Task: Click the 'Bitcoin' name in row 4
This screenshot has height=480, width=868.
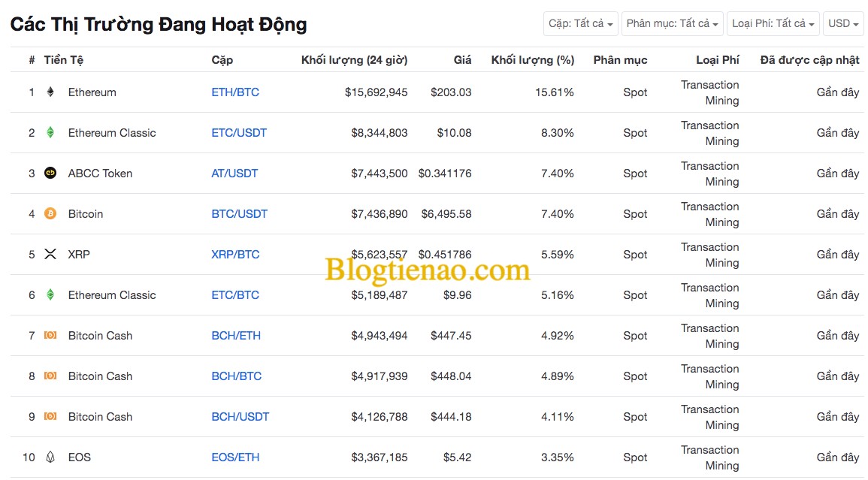Action: (x=85, y=213)
